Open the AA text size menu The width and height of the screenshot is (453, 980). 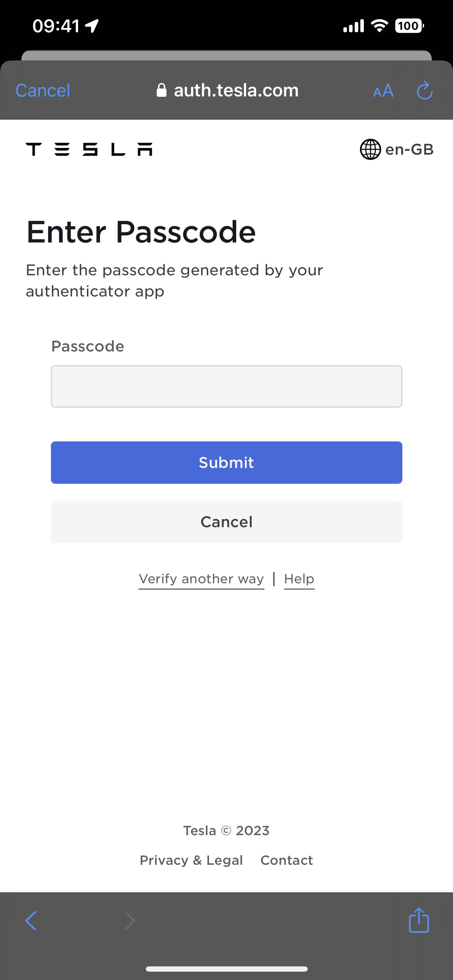tap(383, 91)
